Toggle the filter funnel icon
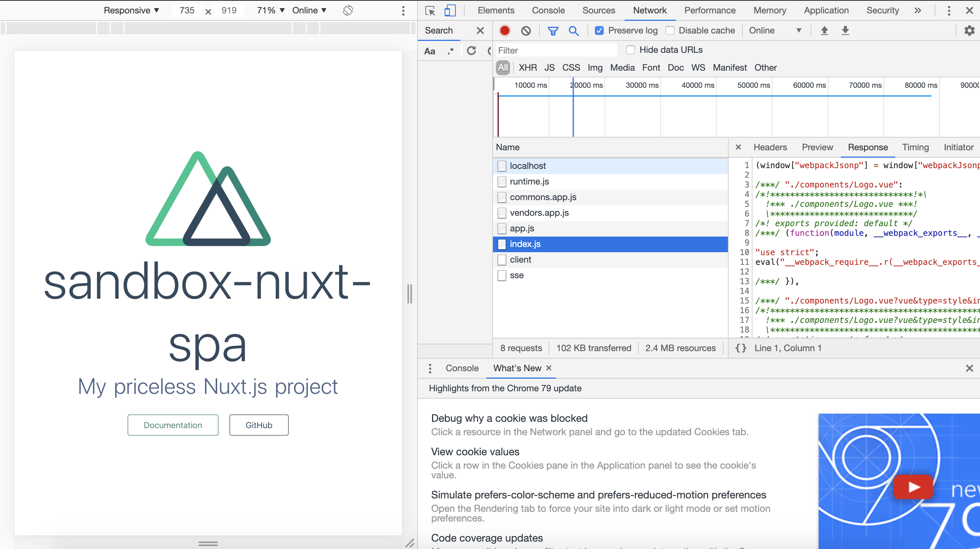The image size is (980, 549). tap(553, 30)
